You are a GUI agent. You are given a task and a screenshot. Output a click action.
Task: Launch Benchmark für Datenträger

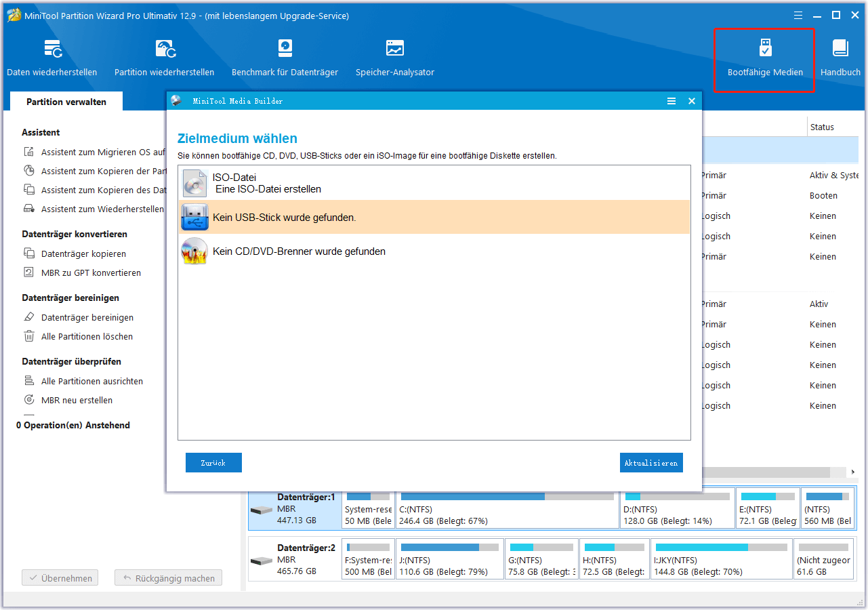tap(285, 58)
